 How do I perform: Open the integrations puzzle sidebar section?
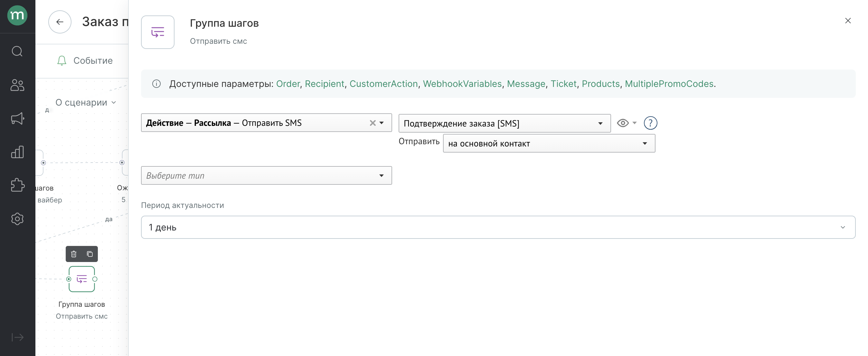pos(17,185)
